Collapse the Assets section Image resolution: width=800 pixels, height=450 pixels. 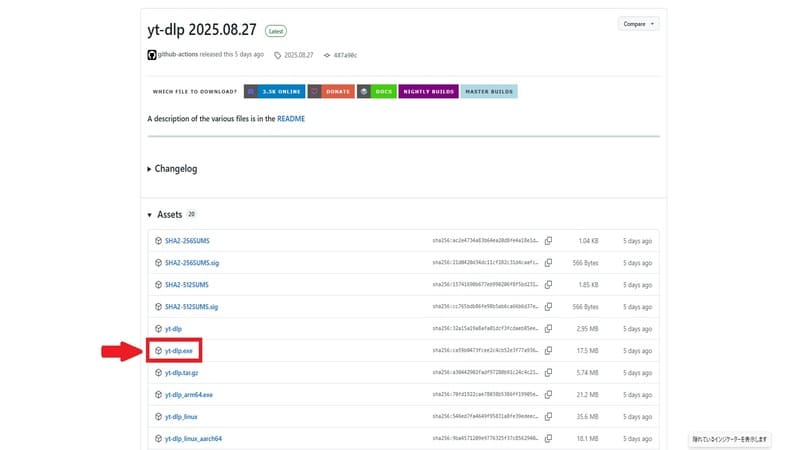(x=165, y=215)
